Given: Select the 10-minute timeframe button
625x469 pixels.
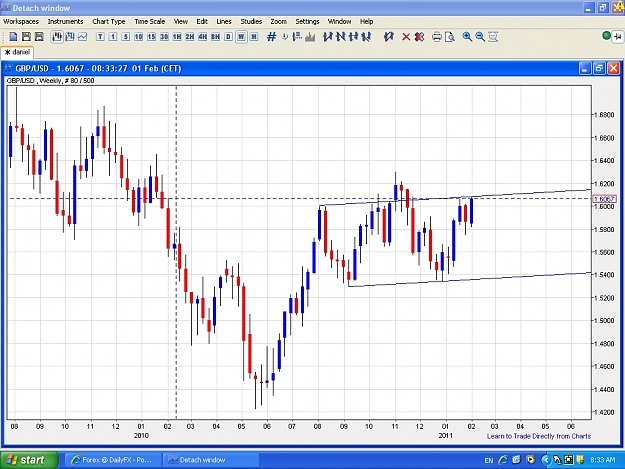Looking at the screenshot, I should click(139, 37).
